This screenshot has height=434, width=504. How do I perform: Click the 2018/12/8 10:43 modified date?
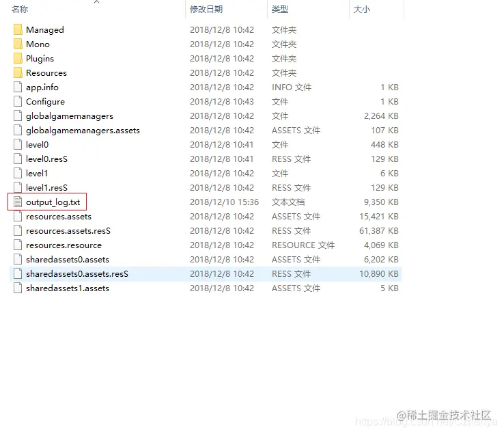click(222, 102)
